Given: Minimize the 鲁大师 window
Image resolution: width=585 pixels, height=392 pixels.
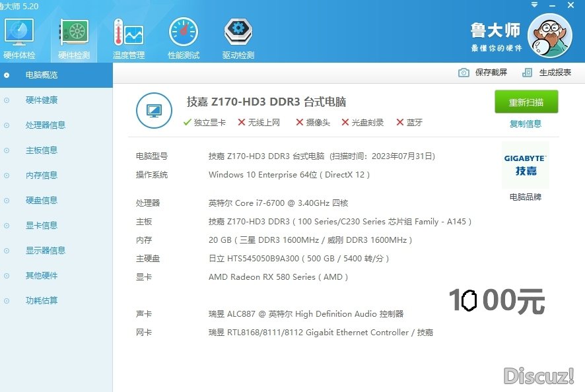Looking at the screenshot, I should pos(553,5).
